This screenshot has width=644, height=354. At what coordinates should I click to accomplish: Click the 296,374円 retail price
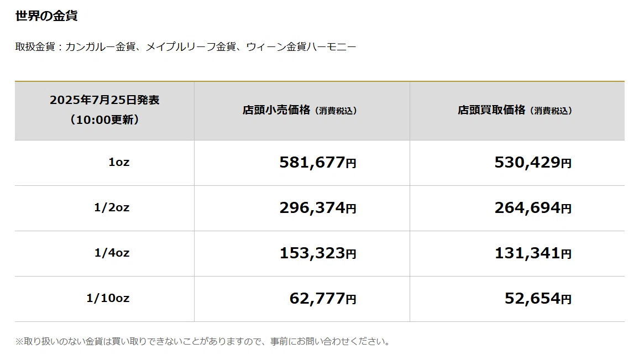click(317, 207)
